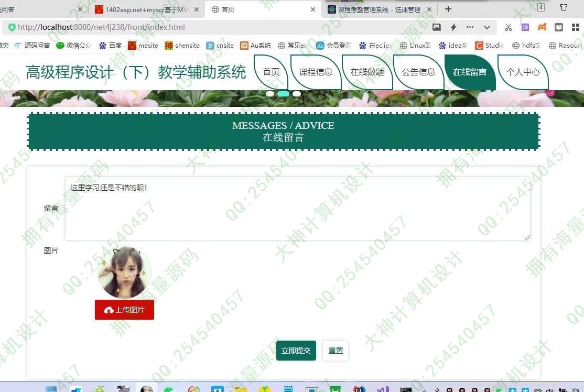Click the MESSAGES / ADVICE header banner
This screenshot has height=392, width=584.
pyautogui.click(x=284, y=132)
